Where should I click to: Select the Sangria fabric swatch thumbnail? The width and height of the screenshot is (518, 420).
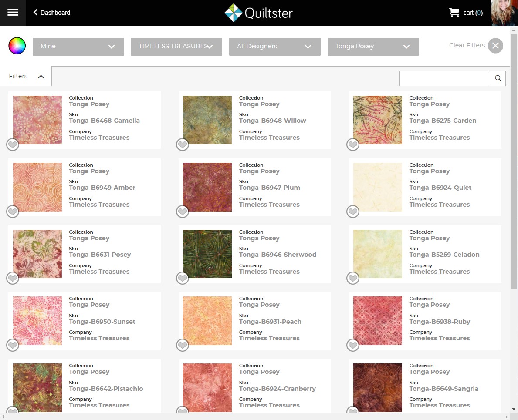[378, 388]
